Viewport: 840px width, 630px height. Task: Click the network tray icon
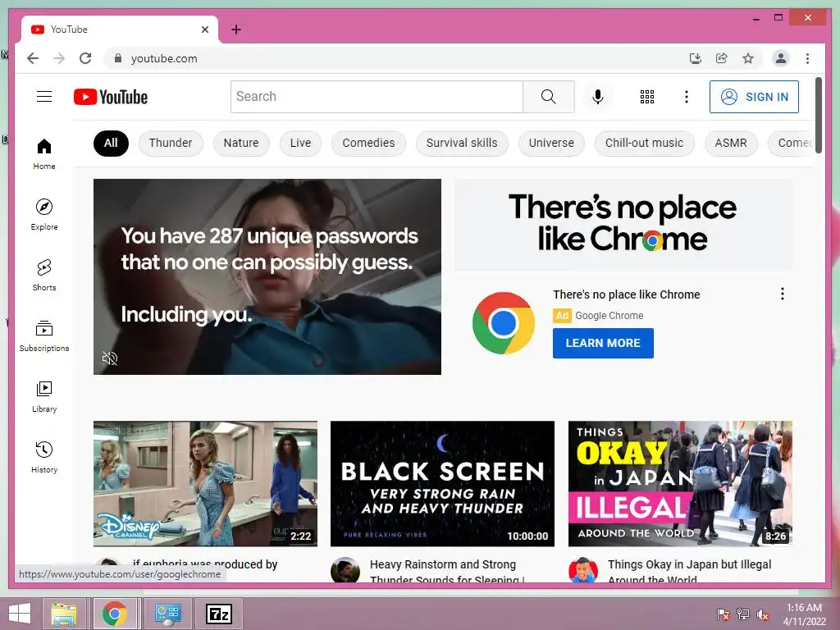(742, 614)
